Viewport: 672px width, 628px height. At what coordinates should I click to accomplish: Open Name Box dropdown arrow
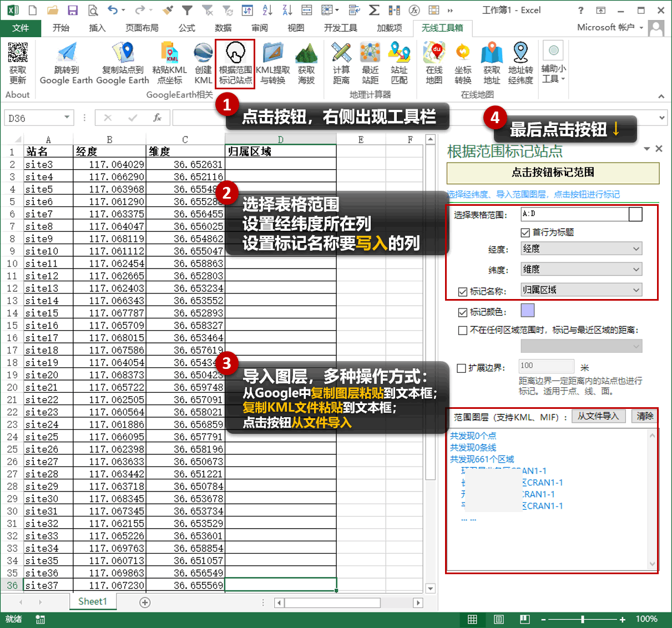tap(67, 118)
